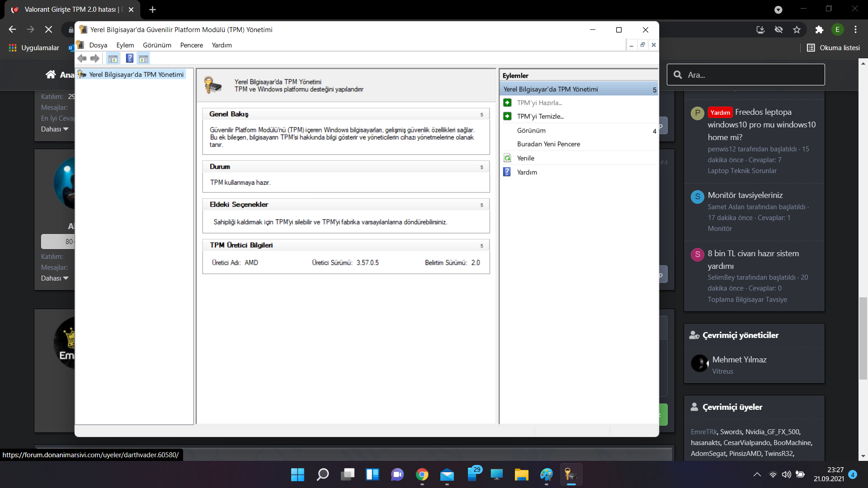Select Yerel Bilgisayar'da TPM Yönetimi tree node

136,75
